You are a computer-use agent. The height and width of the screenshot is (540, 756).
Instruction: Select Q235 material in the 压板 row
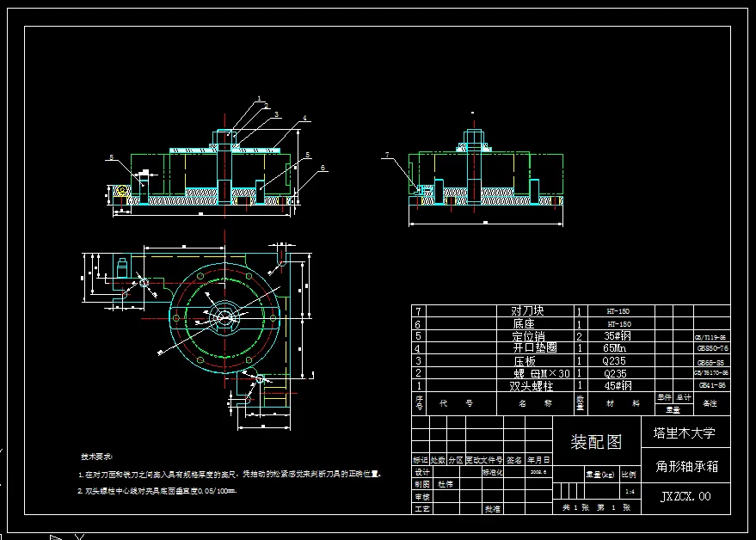point(614,360)
